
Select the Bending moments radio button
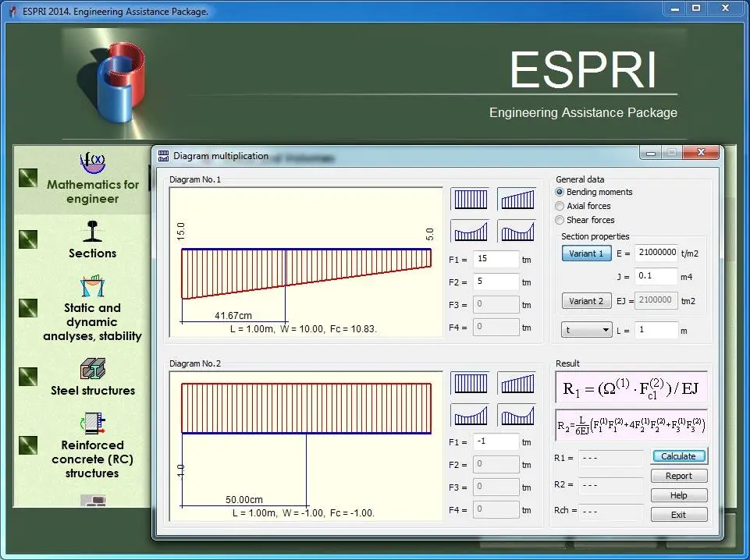[x=559, y=192]
